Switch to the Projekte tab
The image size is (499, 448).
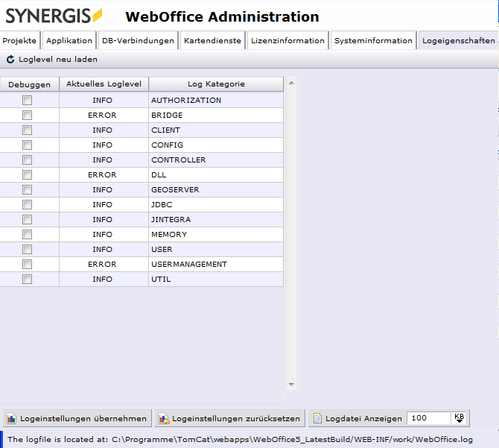click(x=19, y=41)
